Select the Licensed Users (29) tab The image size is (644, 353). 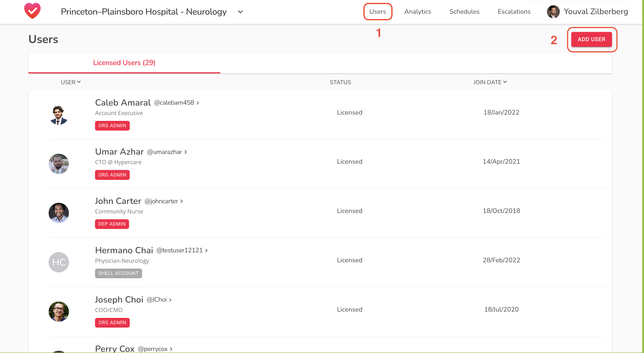click(124, 63)
